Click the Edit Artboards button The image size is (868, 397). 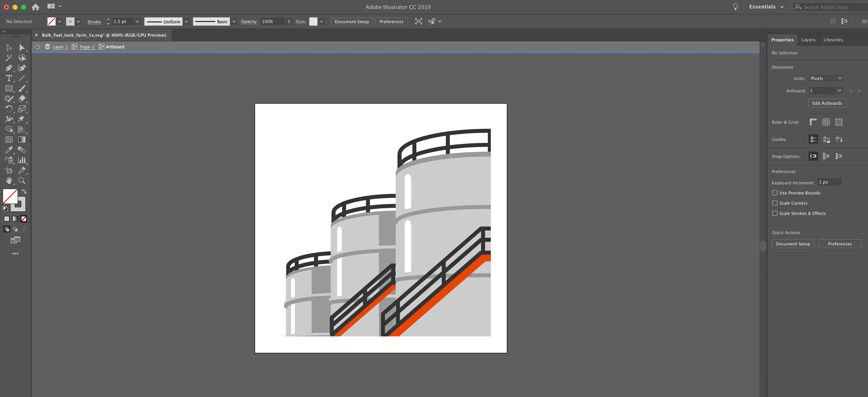(827, 103)
